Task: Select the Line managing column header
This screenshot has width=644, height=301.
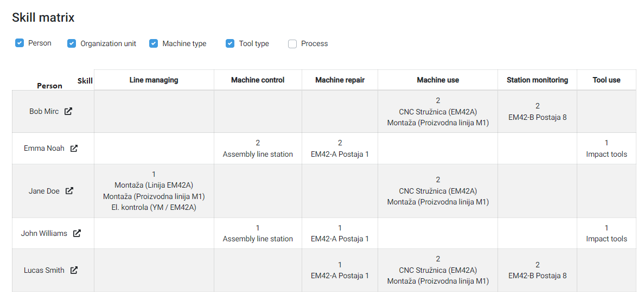Action: pos(154,80)
